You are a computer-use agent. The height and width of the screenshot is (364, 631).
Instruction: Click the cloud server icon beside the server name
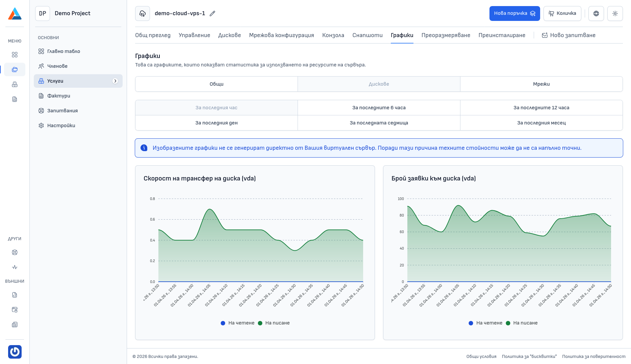(143, 13)
